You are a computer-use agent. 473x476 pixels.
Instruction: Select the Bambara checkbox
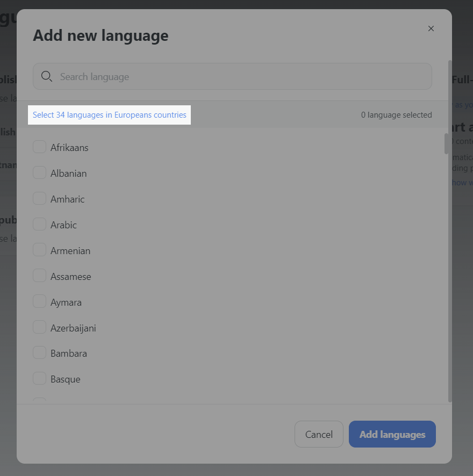coord(40,352)
